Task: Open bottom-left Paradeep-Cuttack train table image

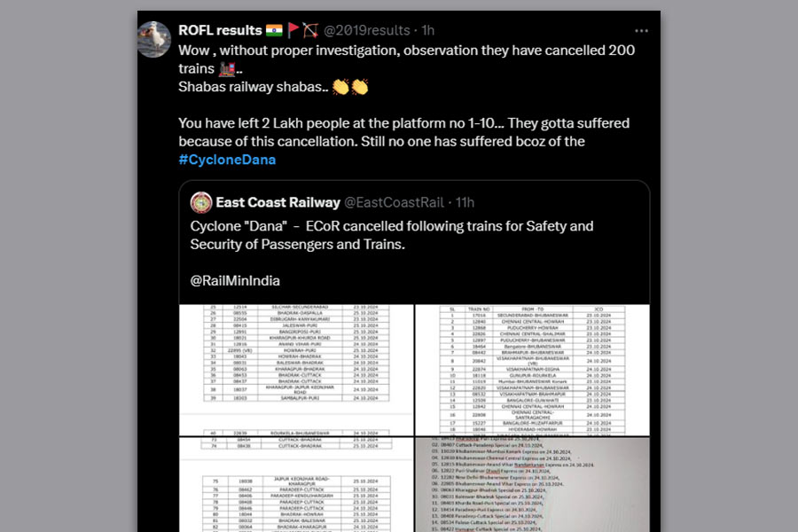Action: click(296, 484)
